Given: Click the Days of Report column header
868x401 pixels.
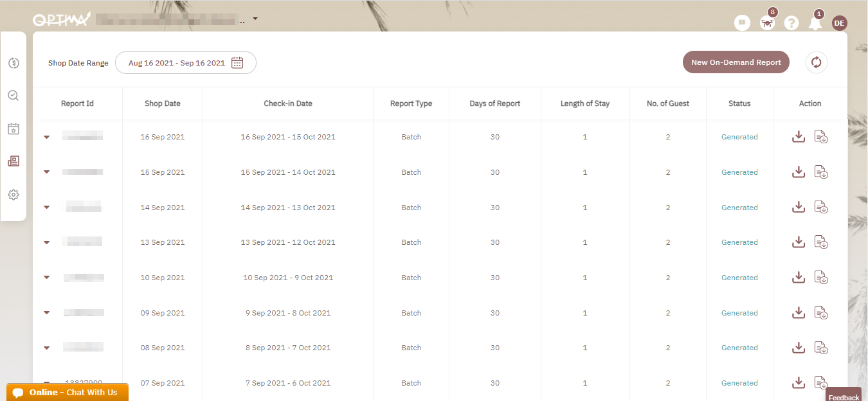Looking at the screenshot, I should (495, 103).
